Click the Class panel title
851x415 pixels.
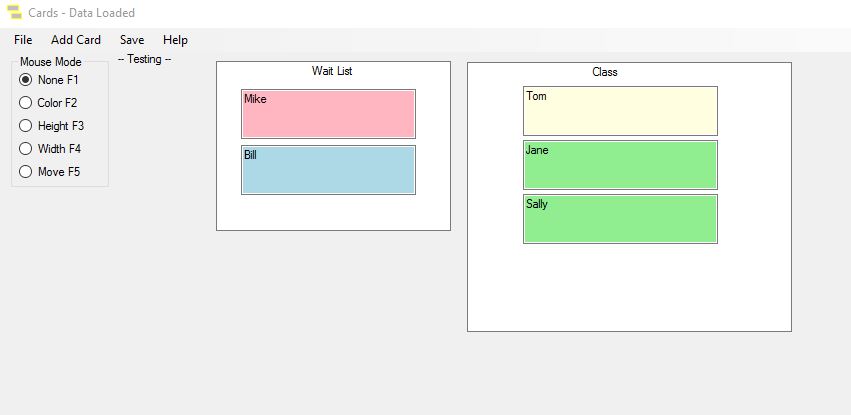(605, 72)
